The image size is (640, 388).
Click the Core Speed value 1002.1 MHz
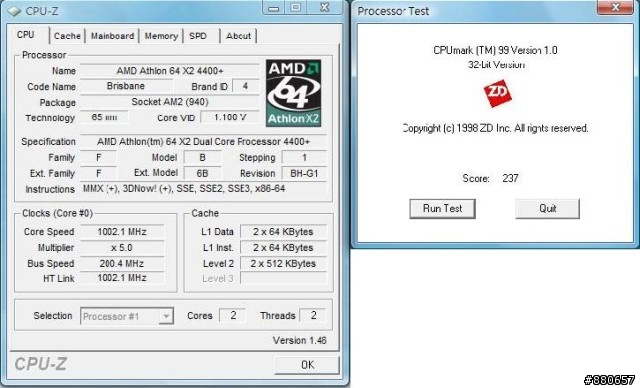[122, 232]
